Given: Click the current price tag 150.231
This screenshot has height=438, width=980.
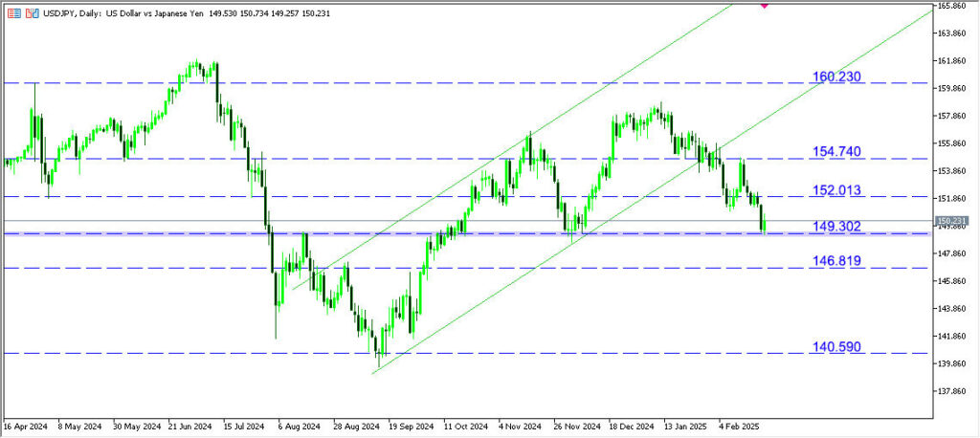Looking at the screenshot, I should [952, 220].
